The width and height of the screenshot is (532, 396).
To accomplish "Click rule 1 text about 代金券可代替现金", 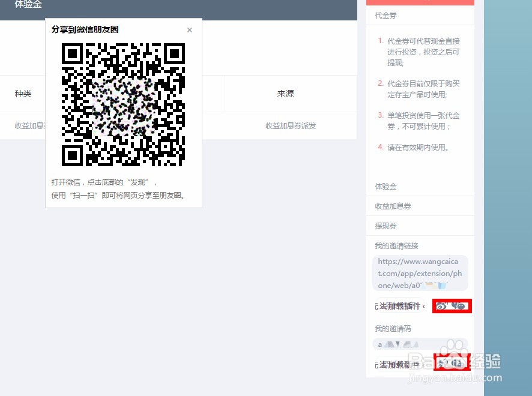I will click(x=423, y=52).
